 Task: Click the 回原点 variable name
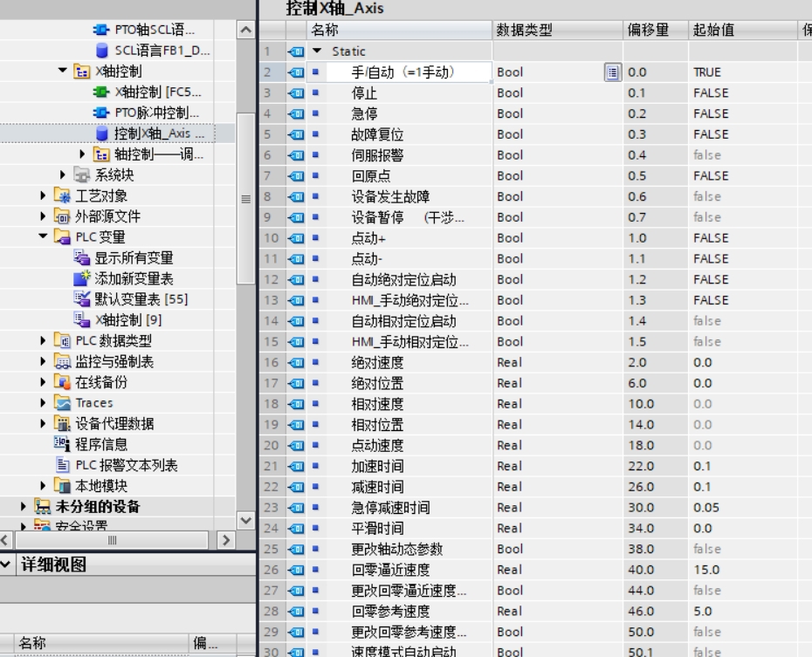371,175
